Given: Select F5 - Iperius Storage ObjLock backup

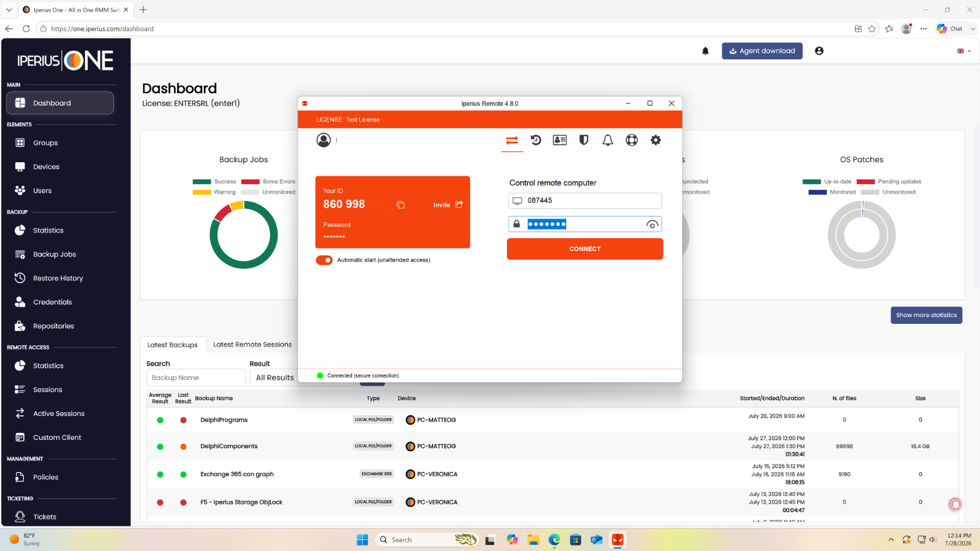Looking at the screenshot, I should click(x=241, y=502).
